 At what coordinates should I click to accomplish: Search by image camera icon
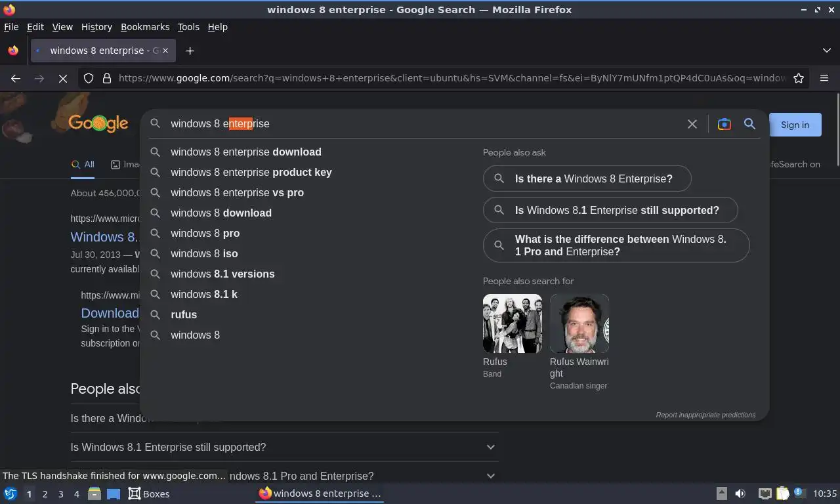724,124
